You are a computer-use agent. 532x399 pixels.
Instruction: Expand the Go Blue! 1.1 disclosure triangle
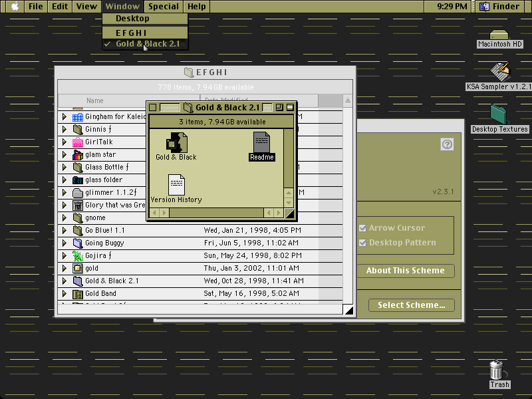point(64,230)
